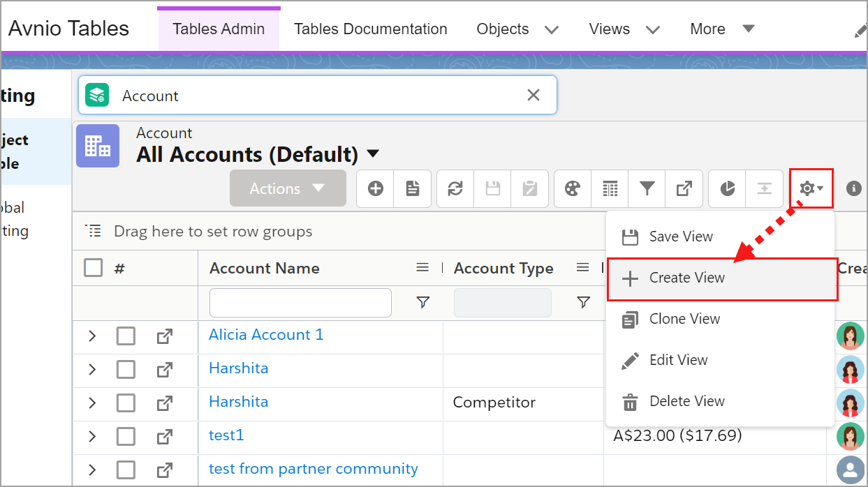Click the refresh table icon
Screen dimensions: 868x487
[x=455, y=188]
